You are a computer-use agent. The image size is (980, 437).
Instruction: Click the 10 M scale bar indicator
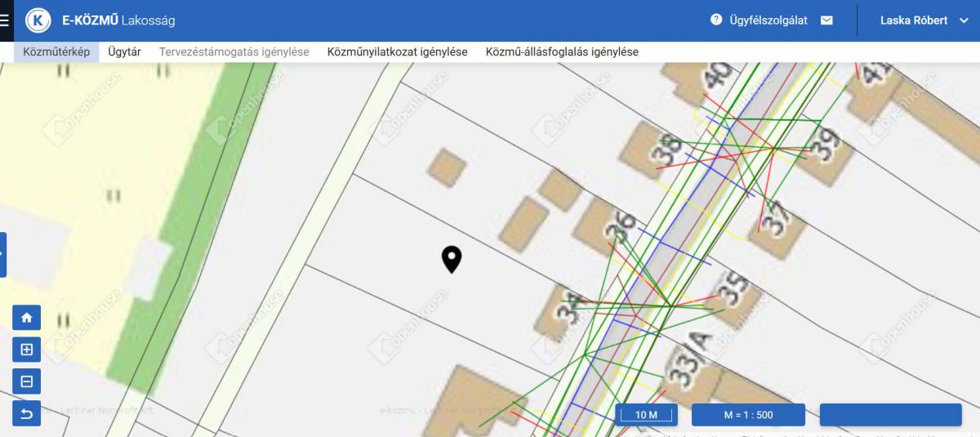pyautogui.click(x=646, y=415)
